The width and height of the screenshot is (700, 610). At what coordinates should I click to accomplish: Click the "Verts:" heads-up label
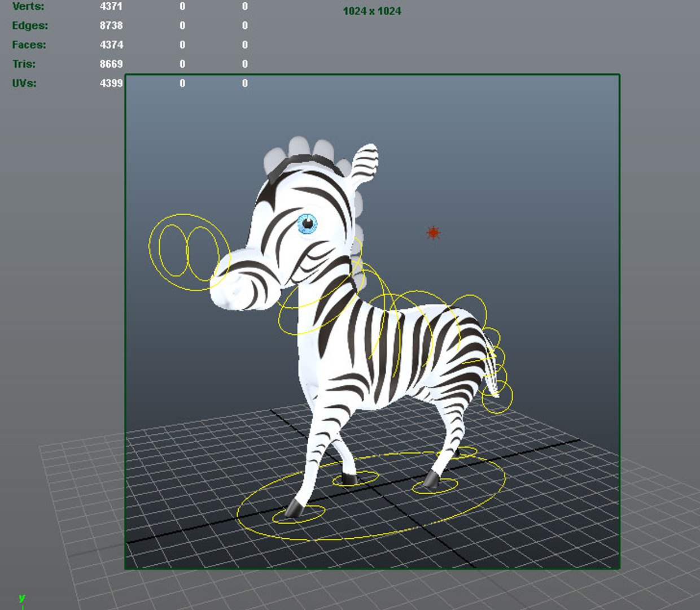(x=28, y=6)
